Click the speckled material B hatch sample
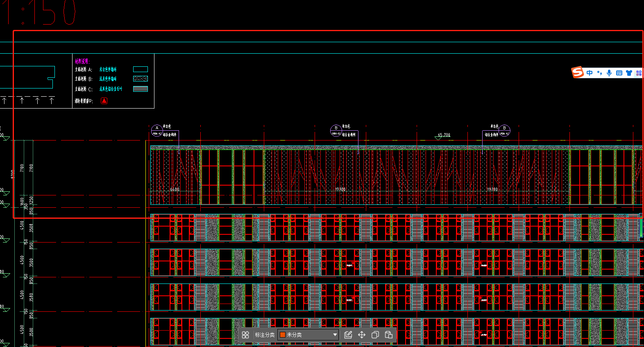The width and height of the screenshot is (644, 347). [141, 79]
